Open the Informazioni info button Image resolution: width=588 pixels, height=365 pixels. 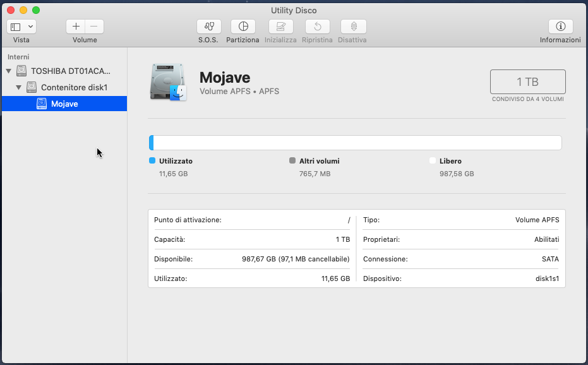click(561, 27)
